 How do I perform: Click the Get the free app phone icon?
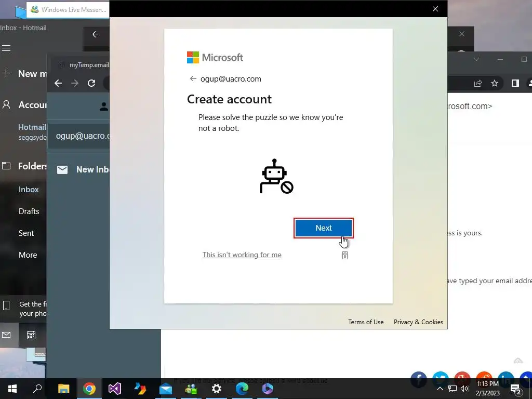tap(6, 305)
